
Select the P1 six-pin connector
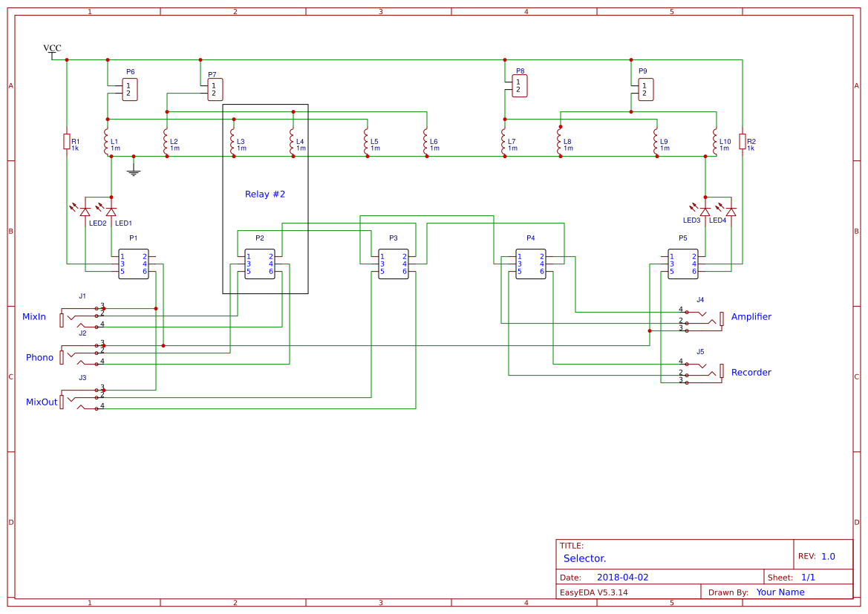tap(134, 264)
